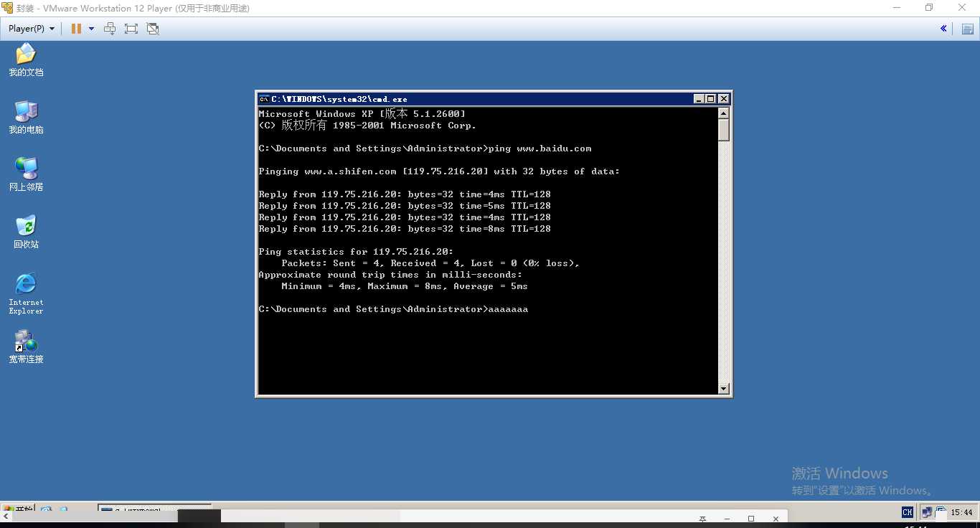Click the VMware Workstation title bar icon
The image size is (980, 528).
pyautogui.click(x=7, y=8)
